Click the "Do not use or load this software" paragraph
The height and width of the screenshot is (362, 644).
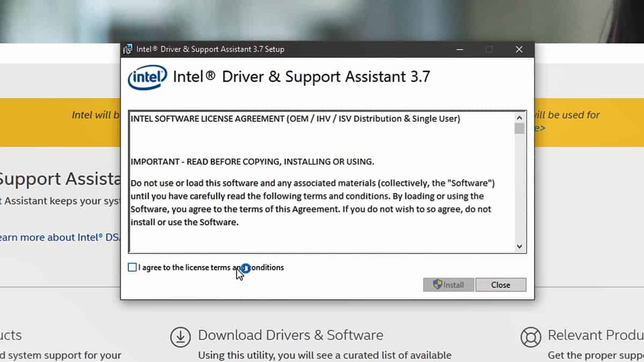point(313,203)
